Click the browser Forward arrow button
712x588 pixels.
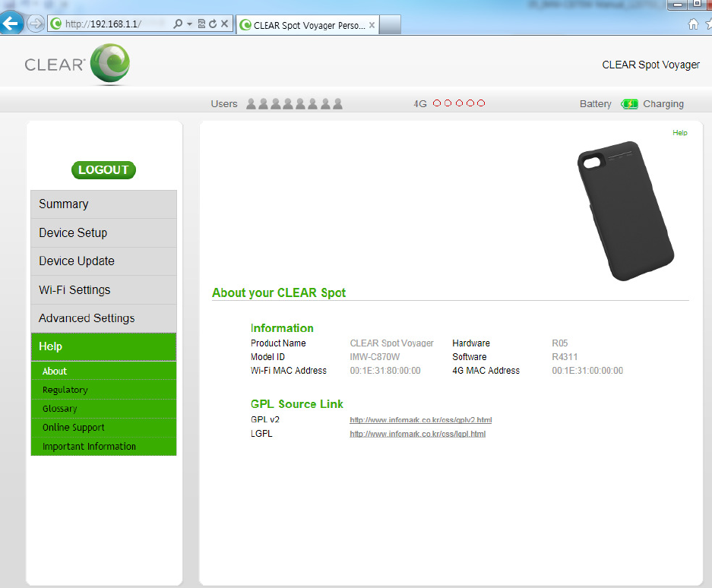(x=36, y=24)
